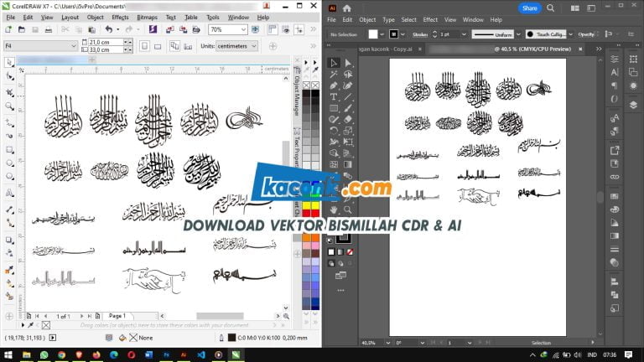Select Illustrator's Hand tool
The image size is (644, 362).
[334, 209]
